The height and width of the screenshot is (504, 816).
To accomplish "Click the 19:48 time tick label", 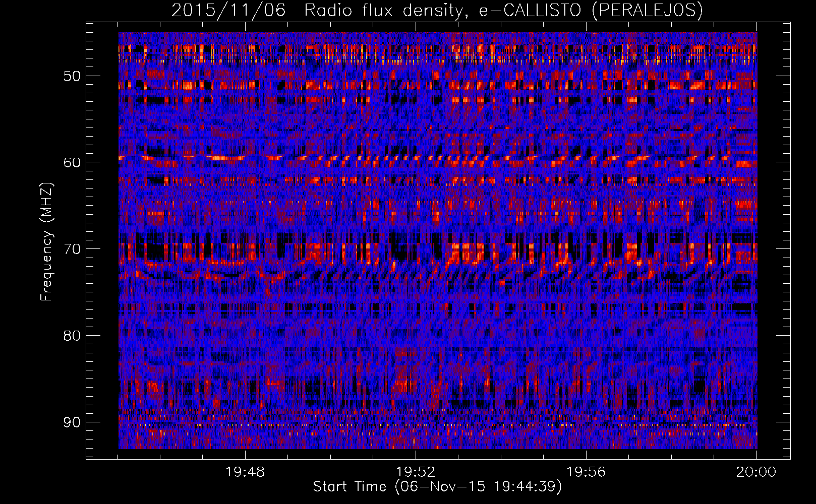I will coord(245,472).
